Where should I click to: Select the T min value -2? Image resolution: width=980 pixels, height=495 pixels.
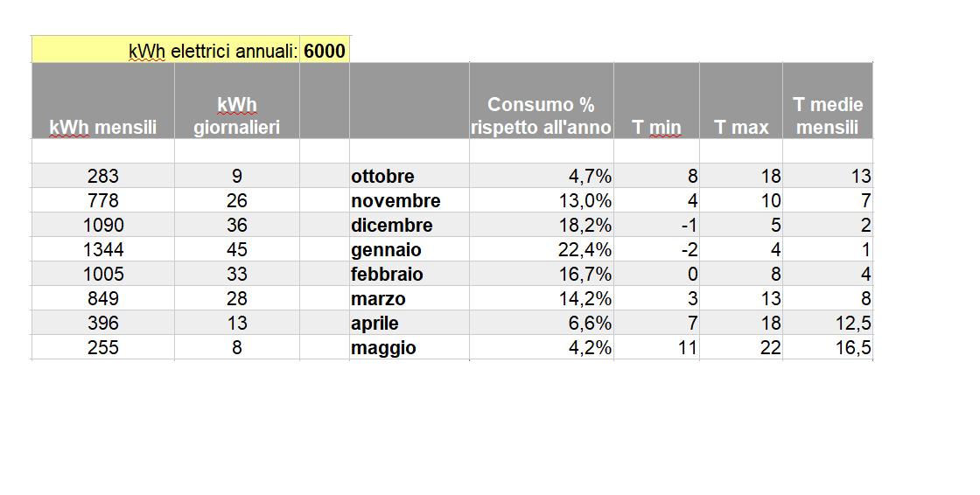point(656,249)
